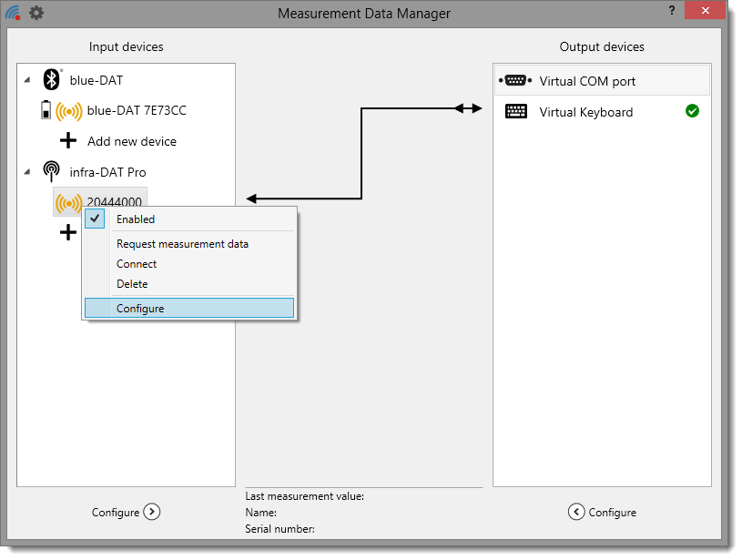742x560 pixels.
Task: Click the Virtual Keyboard icon
Action: tap(515, 112)
